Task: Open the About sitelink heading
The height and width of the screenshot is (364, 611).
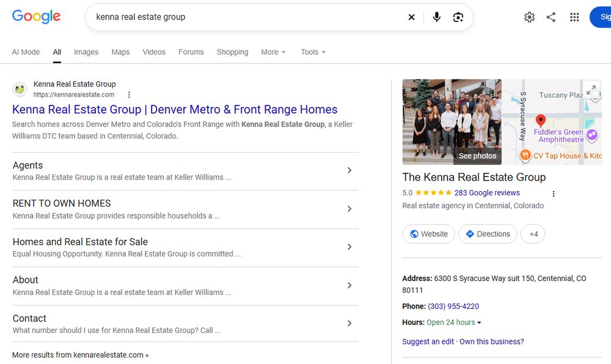Action: [x=25, y=280]
